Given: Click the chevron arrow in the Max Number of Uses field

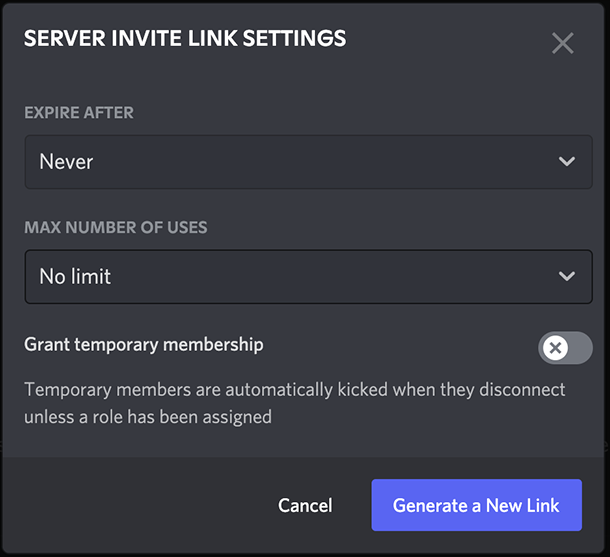Looking at the screenshot, I should (x=567, y=276).
